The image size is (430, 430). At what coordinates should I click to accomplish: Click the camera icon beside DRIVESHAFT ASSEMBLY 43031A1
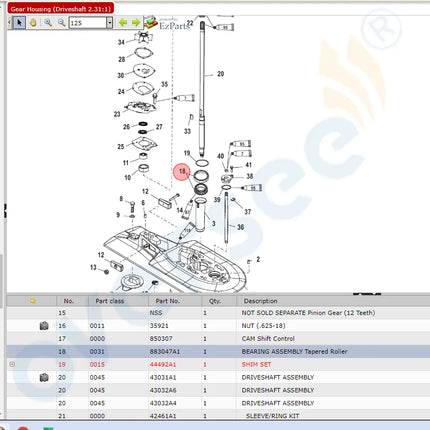[x=44, y=377]
